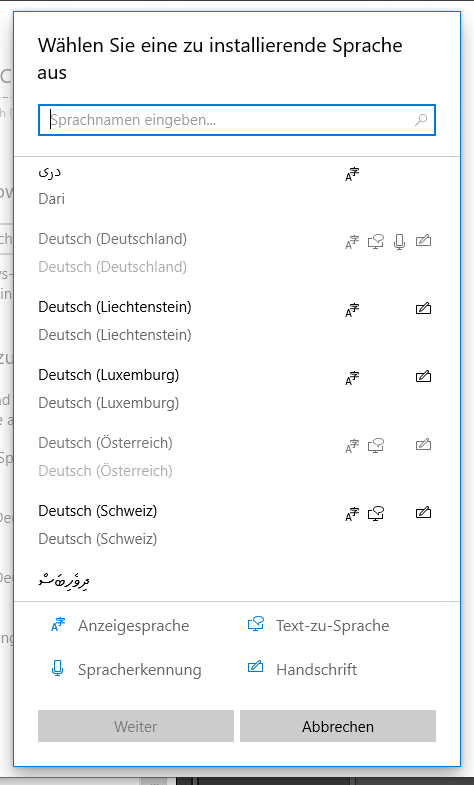The width and height of the screenshot is (474, 785).
Task: Click the Weiter button
Action: pyautogui.click(x=136, y=726)
